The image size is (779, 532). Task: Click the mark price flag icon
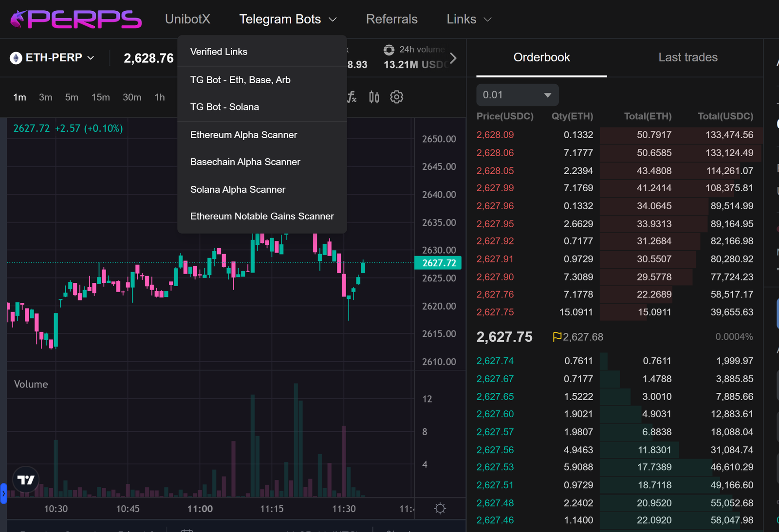point(557,337)
